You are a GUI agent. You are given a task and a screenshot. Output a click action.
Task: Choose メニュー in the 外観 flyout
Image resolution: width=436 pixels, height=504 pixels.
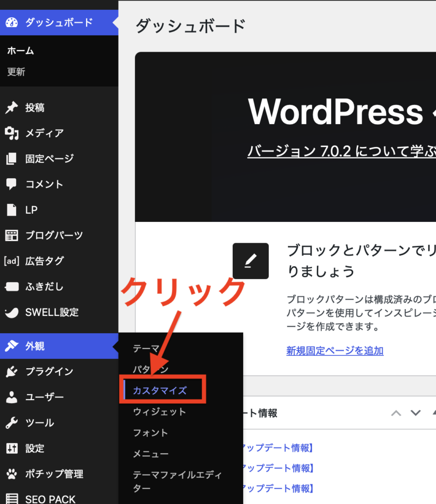[x=151, y=454]
